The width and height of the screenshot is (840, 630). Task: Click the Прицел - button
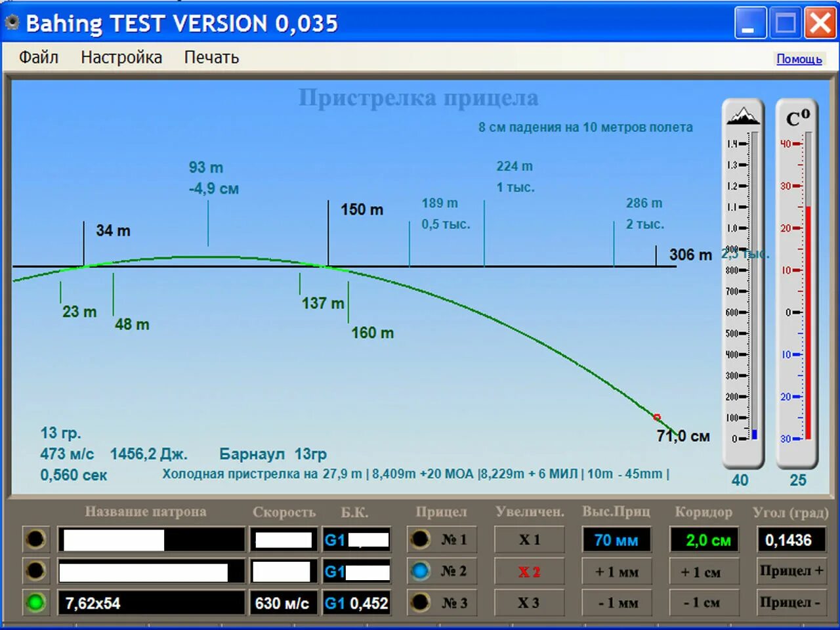(791, 602)
